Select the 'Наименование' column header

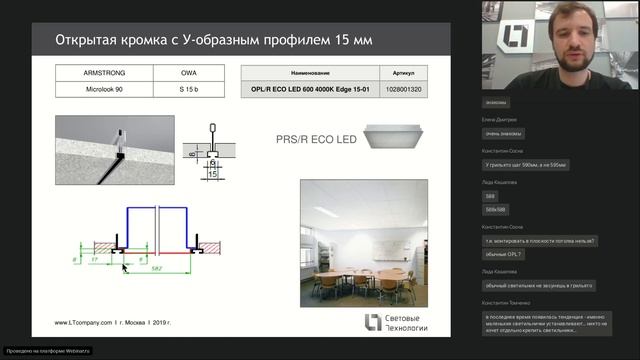click(310, 73)
